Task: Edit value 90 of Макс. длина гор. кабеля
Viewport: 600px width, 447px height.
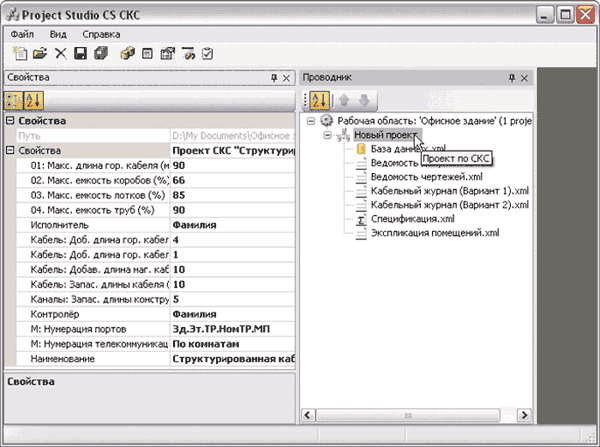Action: [233, 166]
